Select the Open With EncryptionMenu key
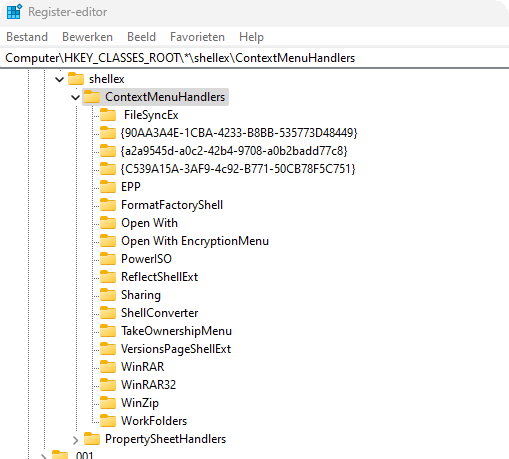 click(x=195, y=241)
